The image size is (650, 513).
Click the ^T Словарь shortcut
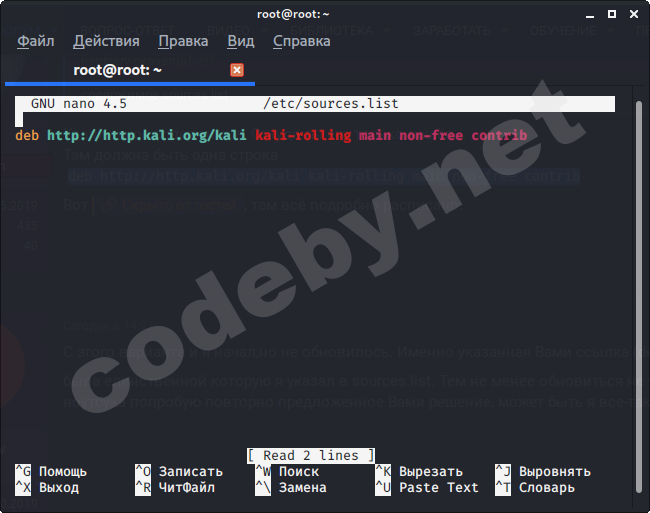534,488
